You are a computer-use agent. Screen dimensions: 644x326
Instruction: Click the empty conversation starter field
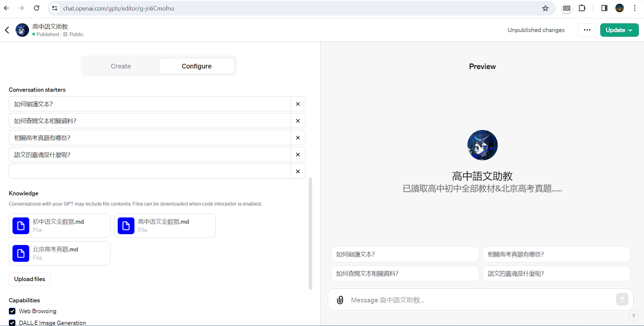(x=150, y=171)
